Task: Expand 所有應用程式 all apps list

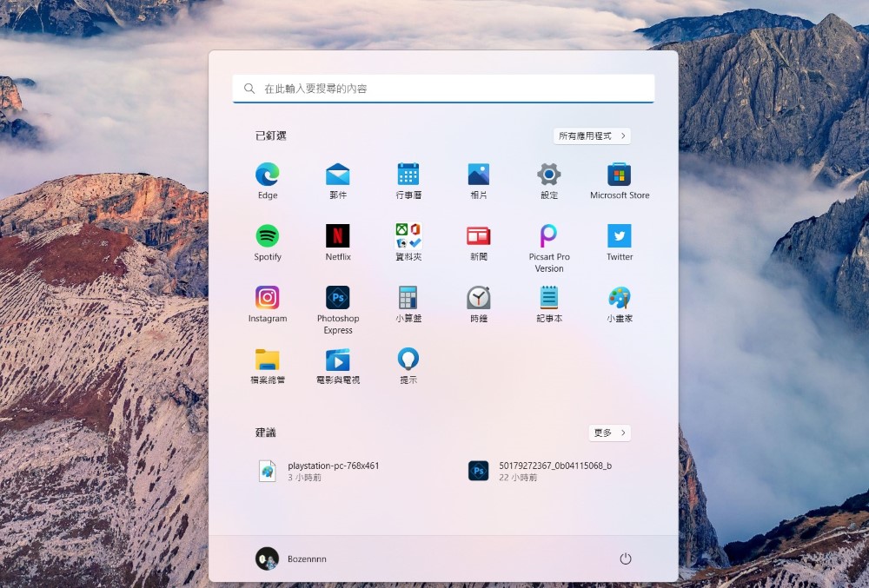Action: 592,136
